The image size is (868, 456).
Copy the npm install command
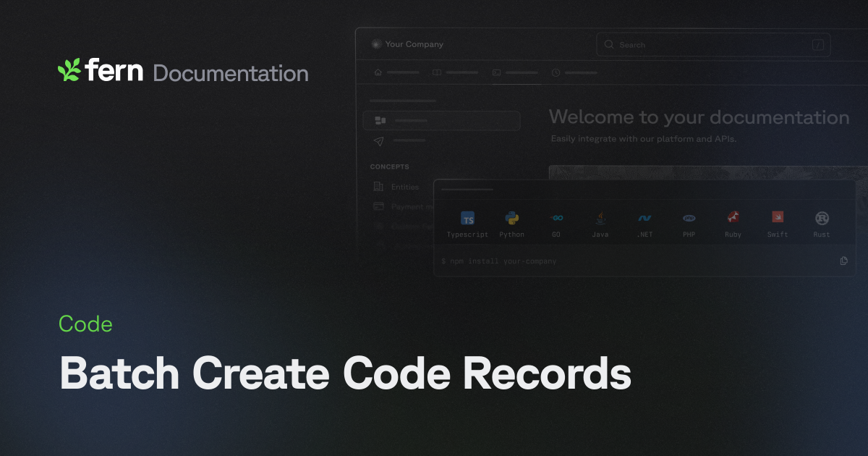[x=843, y=261]
